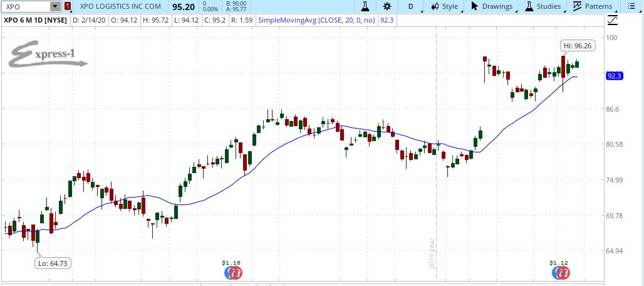Click the bid/ask B:90.00 A:95.77 quote
This screenshot has width=644, height=286.
click(x=236, y=6)
